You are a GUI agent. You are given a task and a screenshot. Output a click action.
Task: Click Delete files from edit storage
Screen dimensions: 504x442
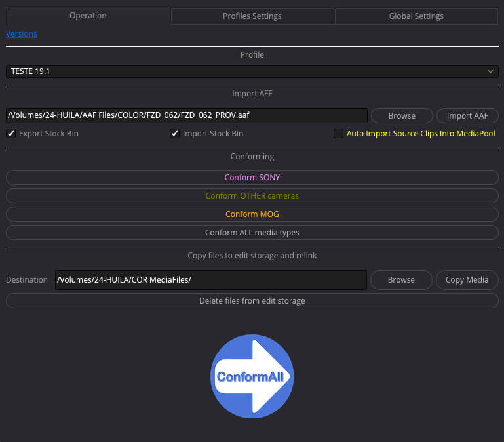(x=252, y=301)
